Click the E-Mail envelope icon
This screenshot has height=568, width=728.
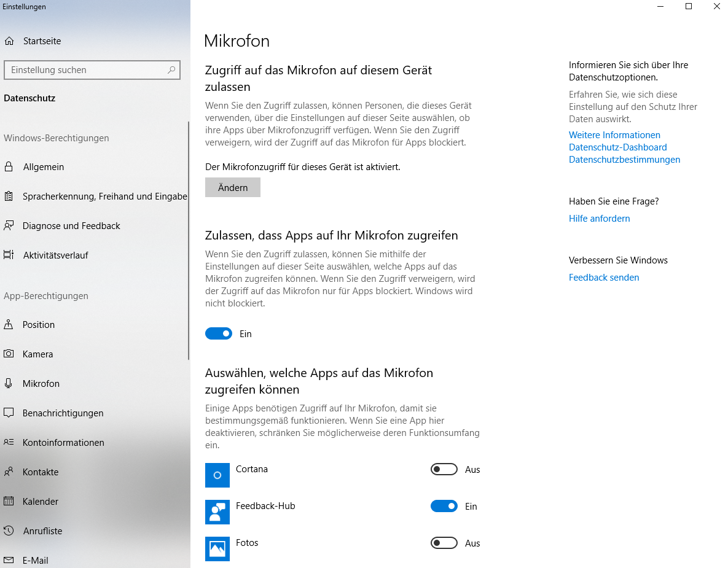point(9,560)
